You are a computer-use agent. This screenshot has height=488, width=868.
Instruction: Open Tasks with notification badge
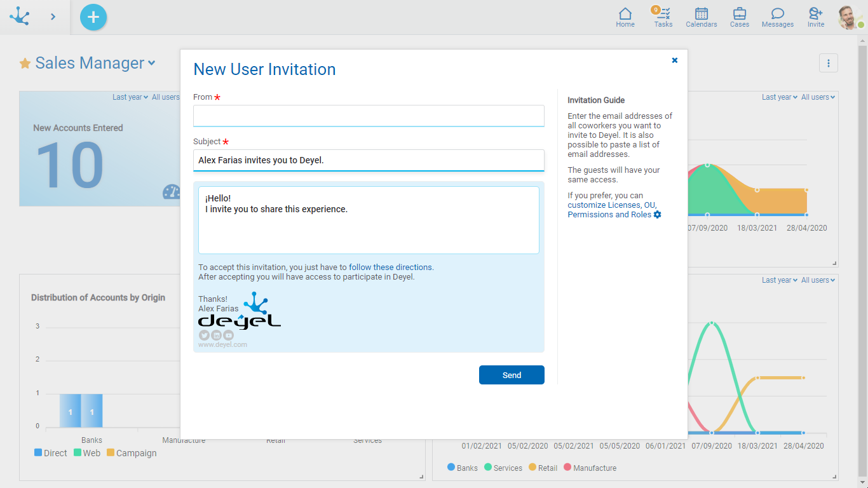(x=663, y=17)
